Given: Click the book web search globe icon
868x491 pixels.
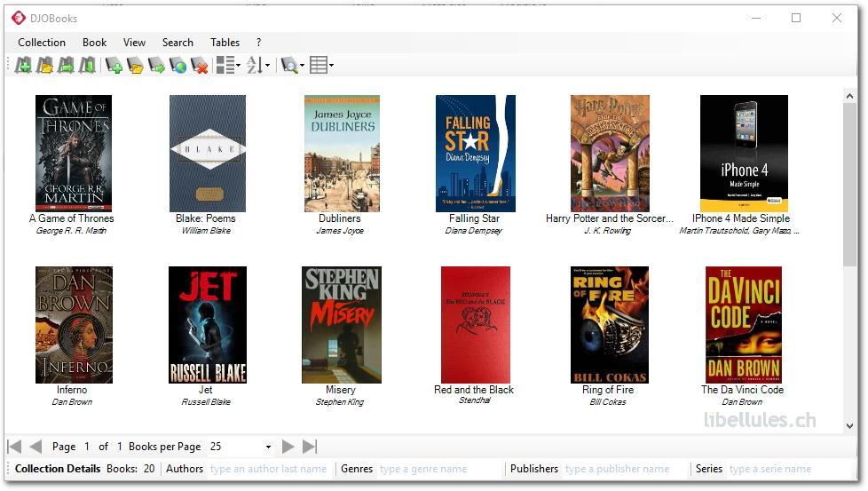Looking at the screenshot, I should pos(178,66).
